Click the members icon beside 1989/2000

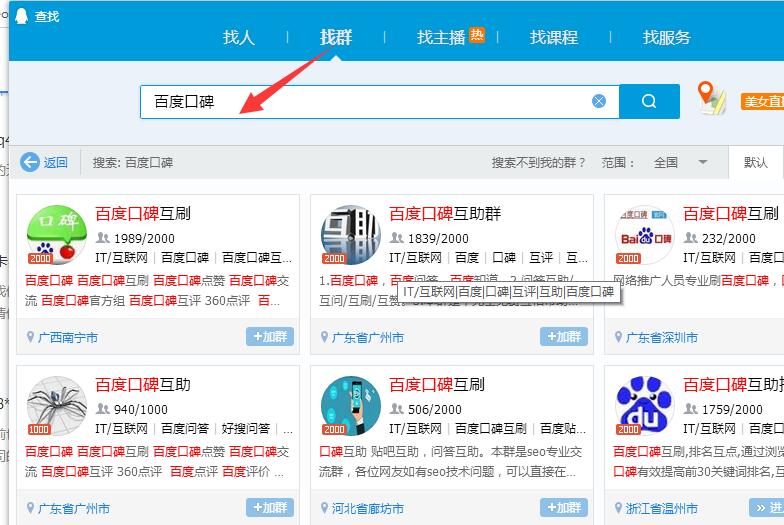102,238
